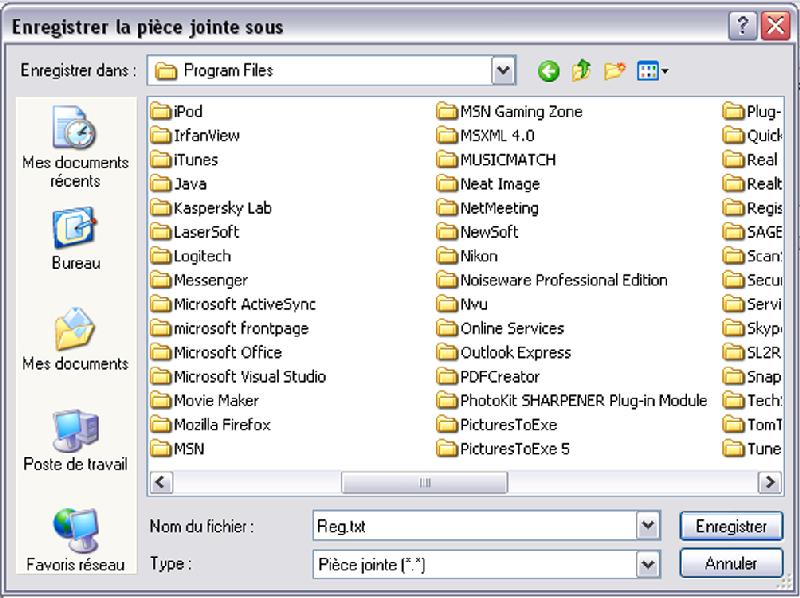Expand the Type dropdown arrow

(648, 564)
